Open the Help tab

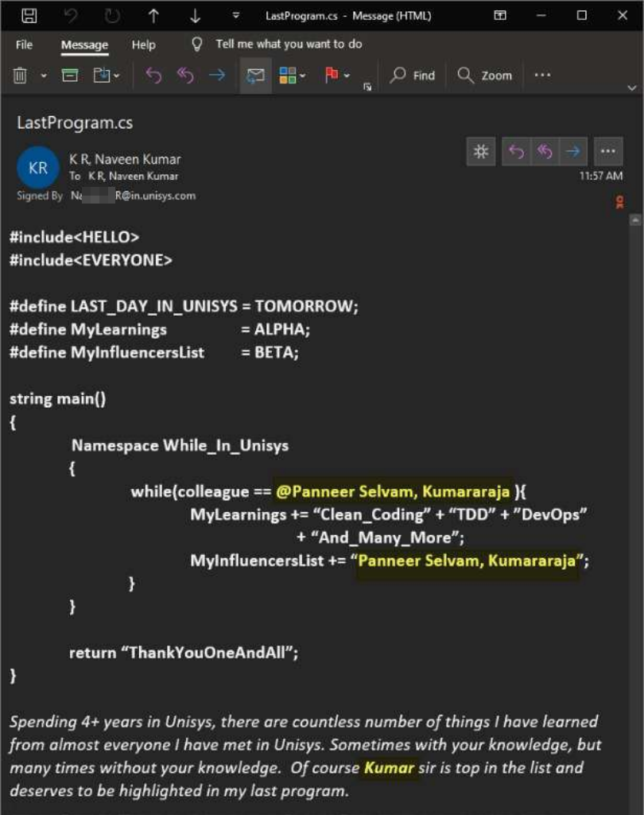pyautogui.click(x=143, y=45)
